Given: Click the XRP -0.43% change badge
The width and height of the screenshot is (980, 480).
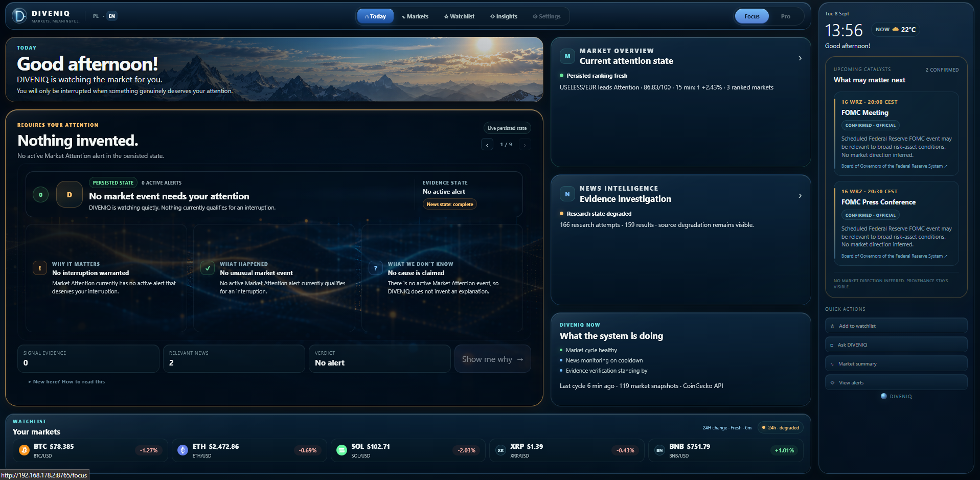Looking at the screenshot, I should (625, 450).
